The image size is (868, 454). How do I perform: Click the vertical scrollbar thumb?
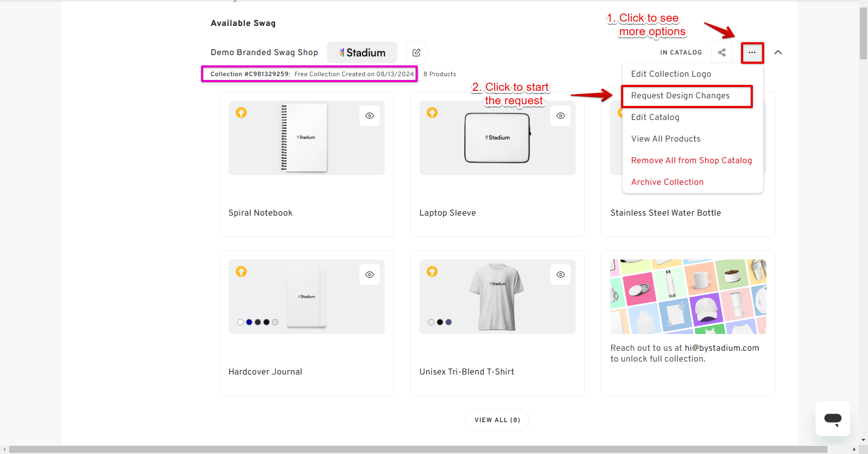(863, 34)
